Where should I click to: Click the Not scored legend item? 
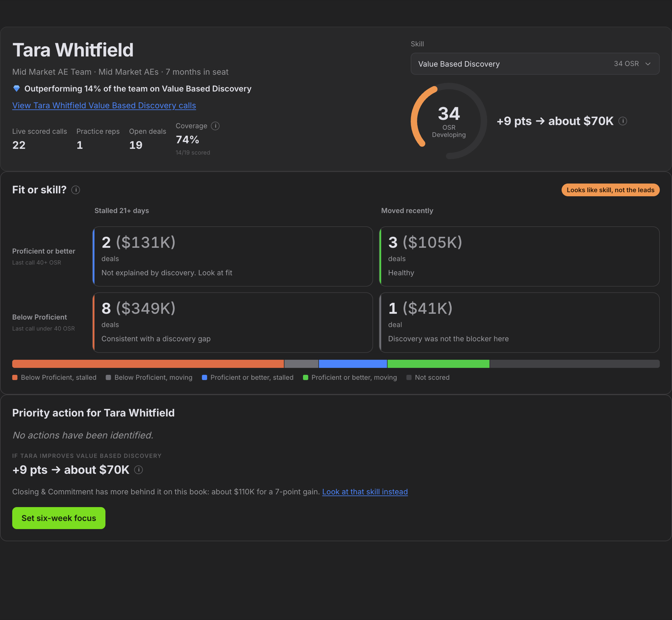[428, 378]
